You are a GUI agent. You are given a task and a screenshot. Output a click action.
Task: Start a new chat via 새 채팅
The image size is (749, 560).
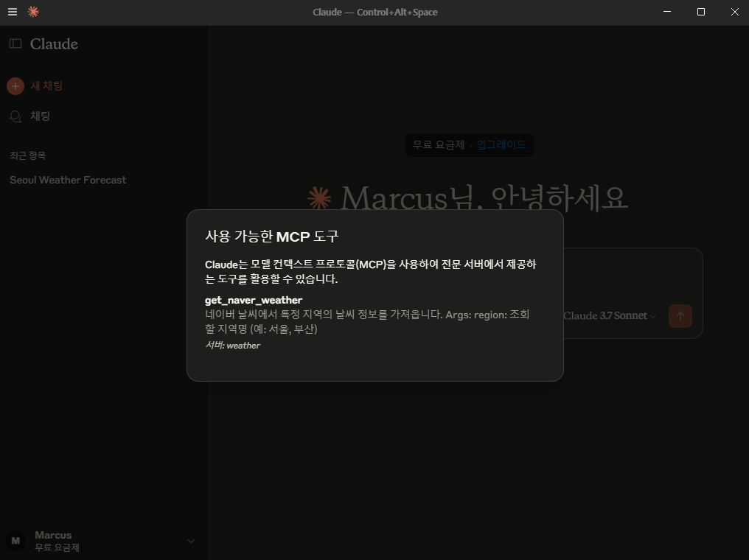[46, 86]
